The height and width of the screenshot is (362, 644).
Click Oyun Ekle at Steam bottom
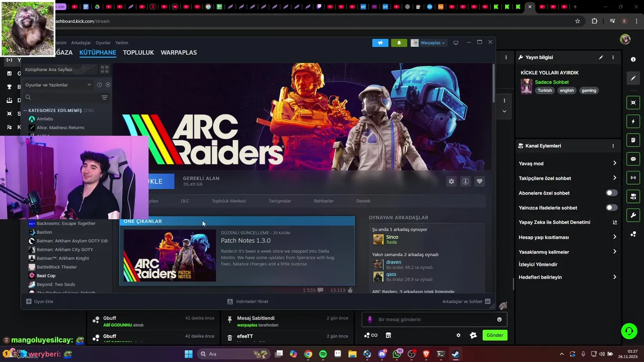click(x=40, y=302)
